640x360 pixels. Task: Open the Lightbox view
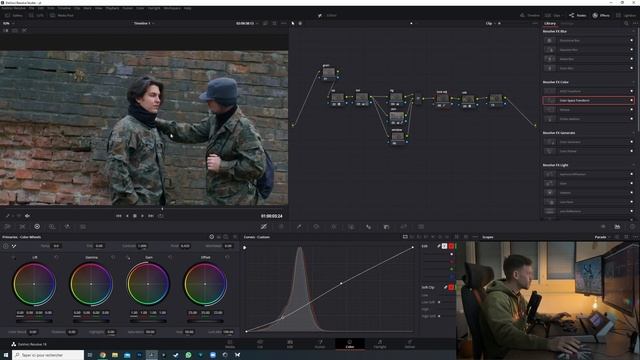pos(625,15)
